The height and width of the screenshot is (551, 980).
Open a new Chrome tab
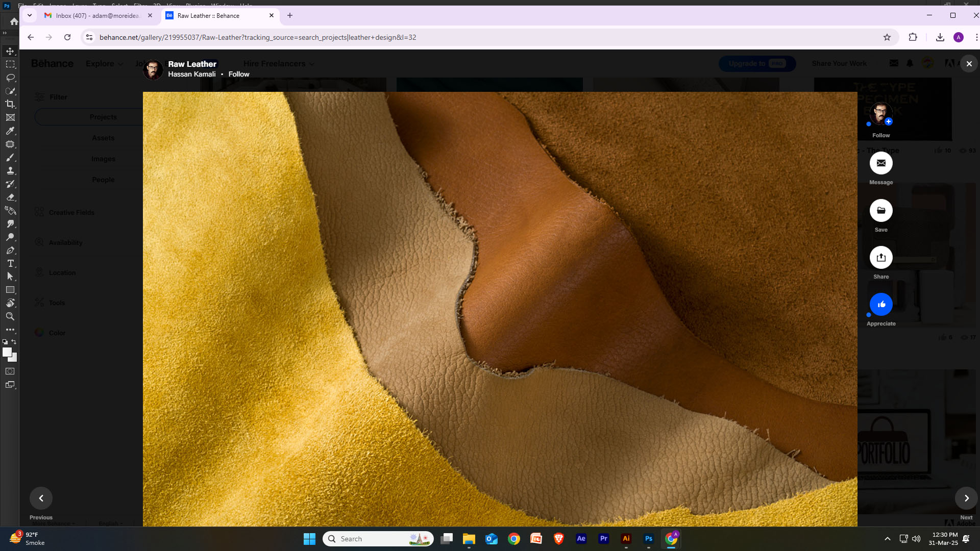290,15
